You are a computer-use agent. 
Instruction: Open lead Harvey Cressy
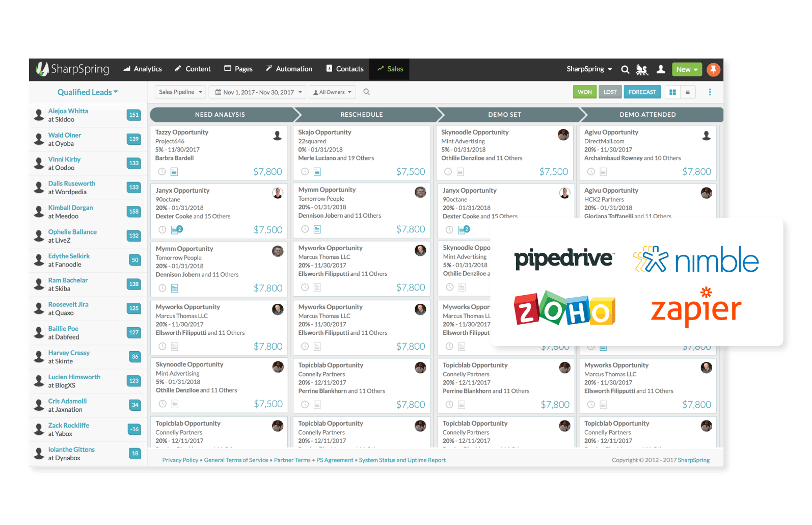click(69, 353)
